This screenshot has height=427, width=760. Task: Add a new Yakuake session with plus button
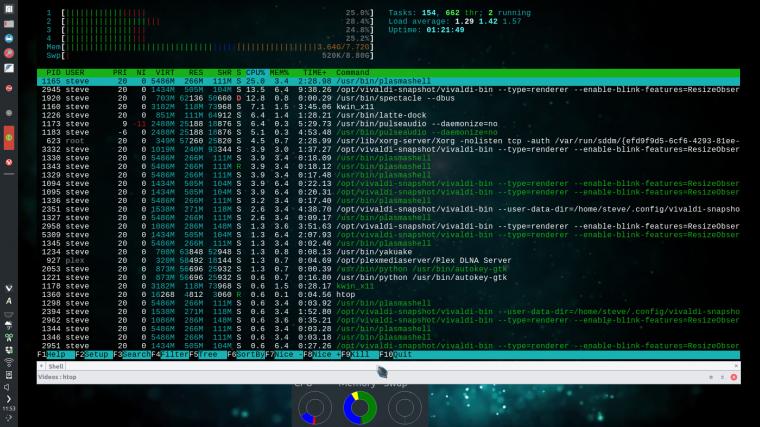(41, 366)
